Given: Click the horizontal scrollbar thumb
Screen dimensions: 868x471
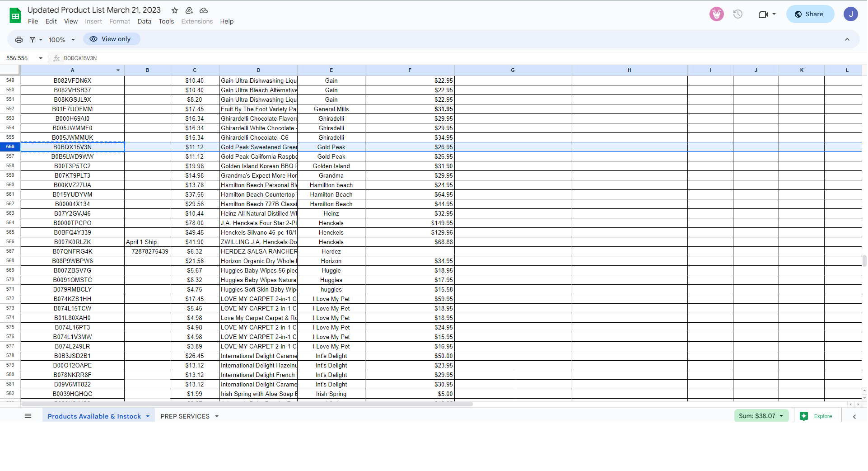Looking at the screenshot, I should 247,404.
